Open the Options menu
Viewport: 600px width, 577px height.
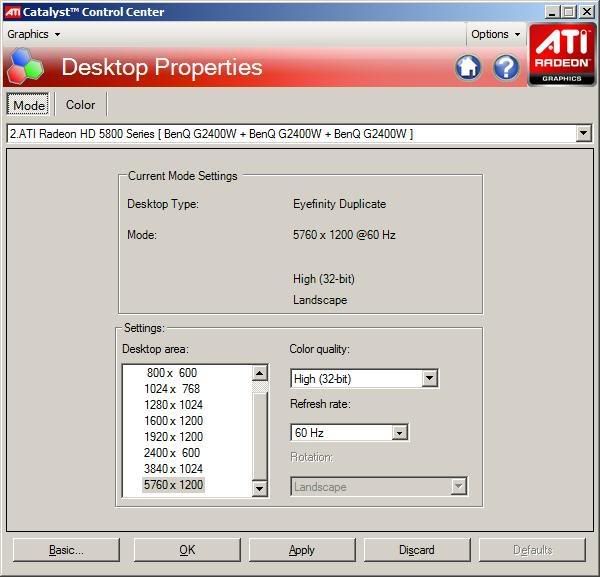click(496, 34)
